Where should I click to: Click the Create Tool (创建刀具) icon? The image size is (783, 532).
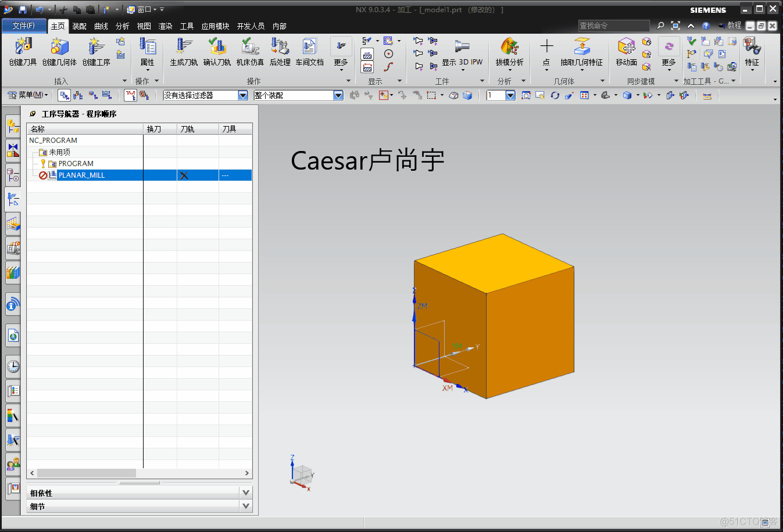tap(23, 46)
